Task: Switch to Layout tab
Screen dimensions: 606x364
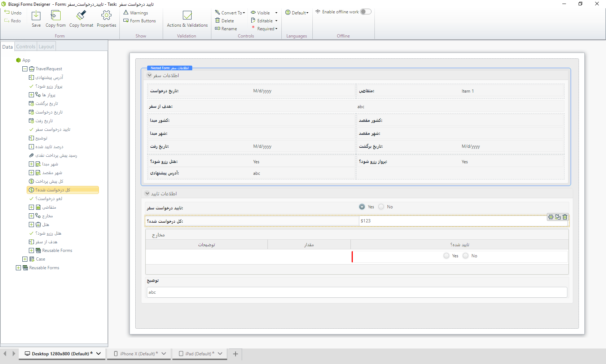Action: click(x=46, y=46)
